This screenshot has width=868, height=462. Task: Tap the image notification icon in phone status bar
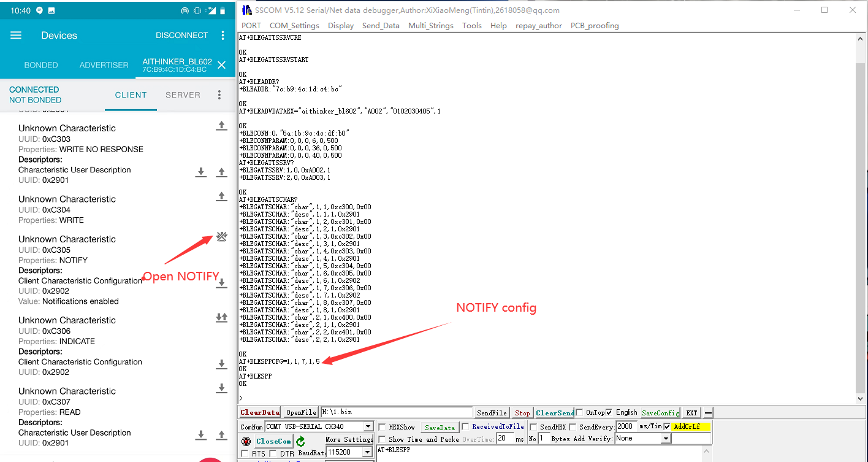[x=51, y=10]
